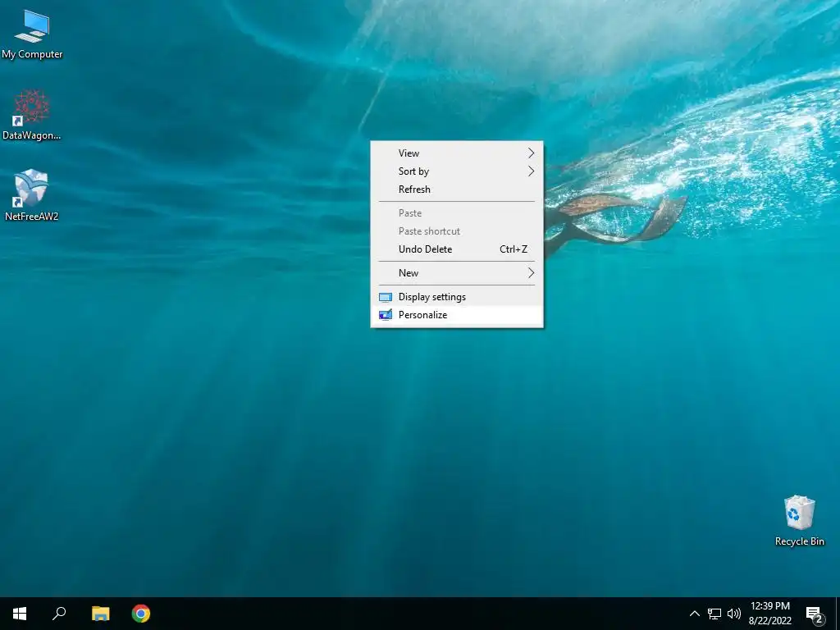840x630 pixels.
Task: Click the Ctrl+Z shortcut text
Action: click(x=514, y=249)
